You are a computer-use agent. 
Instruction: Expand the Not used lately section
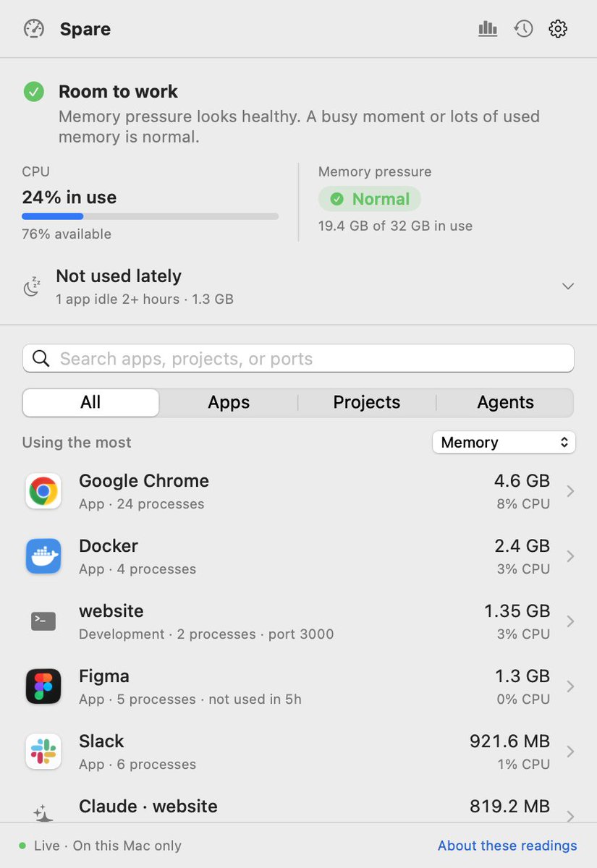[568, 286]
